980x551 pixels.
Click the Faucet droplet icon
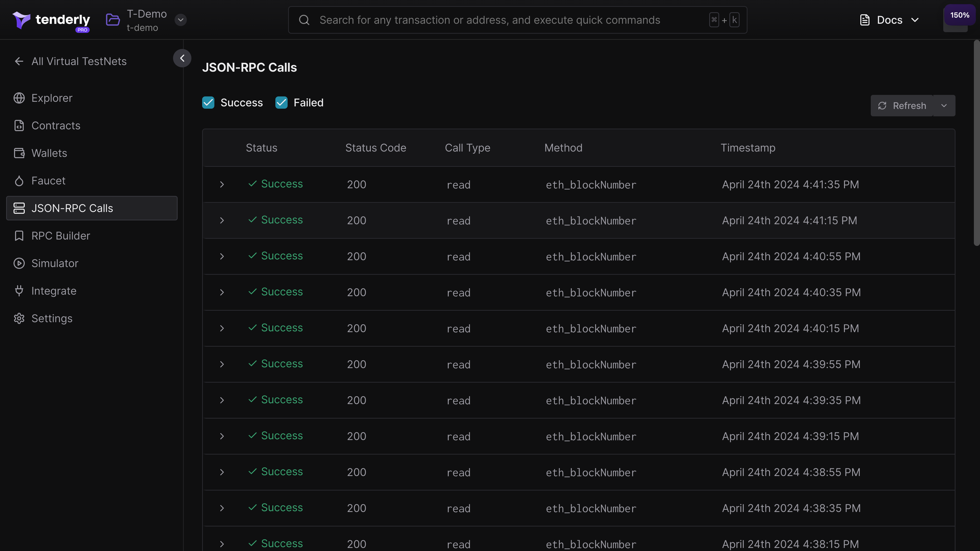[19, 181]
